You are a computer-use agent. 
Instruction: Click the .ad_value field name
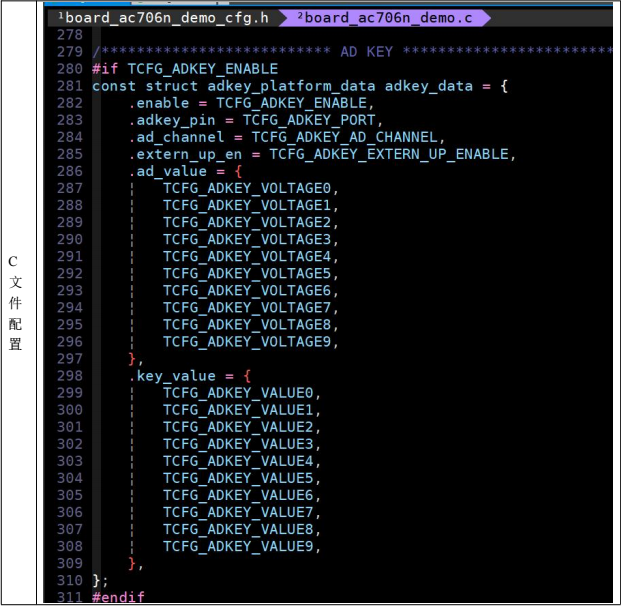coord(168,172)
